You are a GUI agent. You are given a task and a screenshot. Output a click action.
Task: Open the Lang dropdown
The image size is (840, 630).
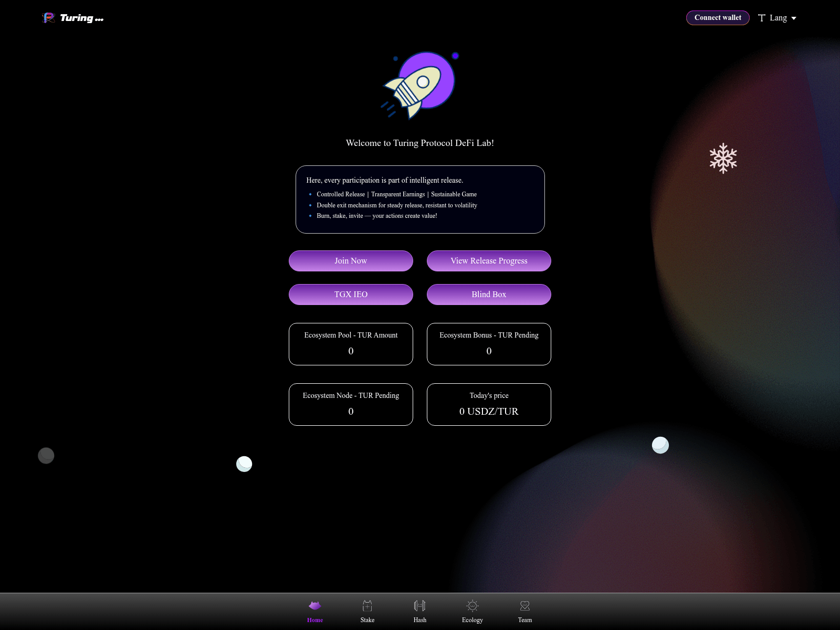click(x=778, y=17)
